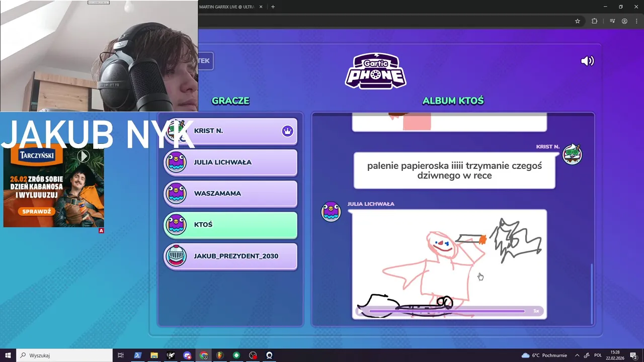Image resolution: width=644 pixels, height=362 pixels.
Task: Click Krist N. avatar beside the album prompt
Action: pos(572,154)
